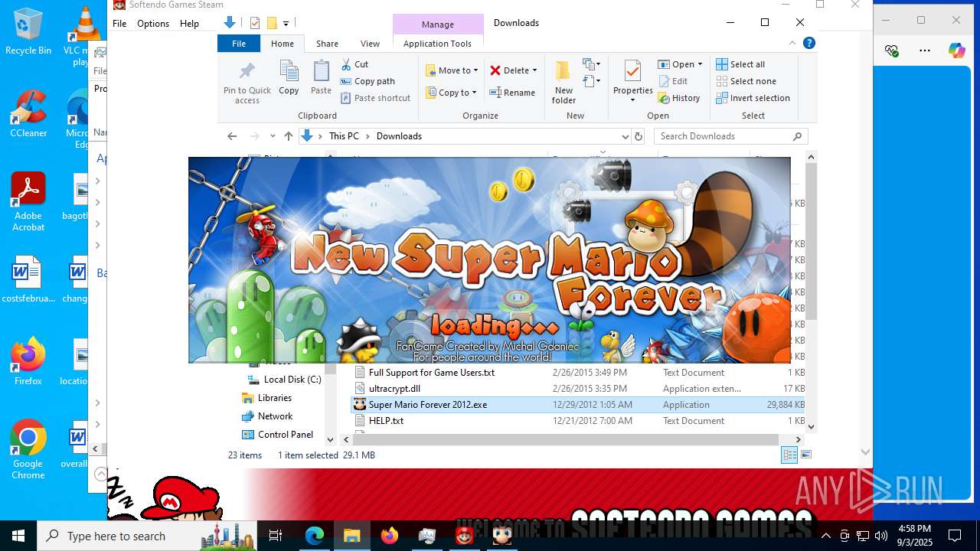Viewport: 980px width, 551px height.
Task: Go up one folder level
Action: click(x=288, y=136)
